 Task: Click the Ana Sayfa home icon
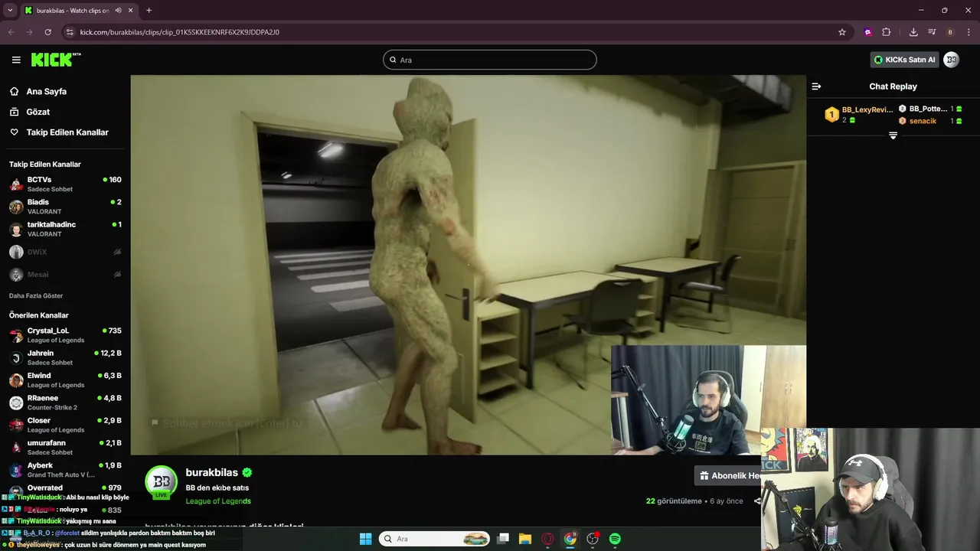click(15, 91)
